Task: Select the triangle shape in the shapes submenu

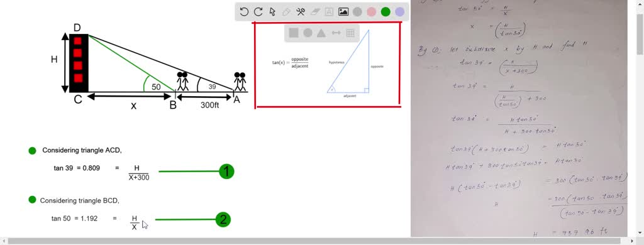Action: tap(321, 33)
